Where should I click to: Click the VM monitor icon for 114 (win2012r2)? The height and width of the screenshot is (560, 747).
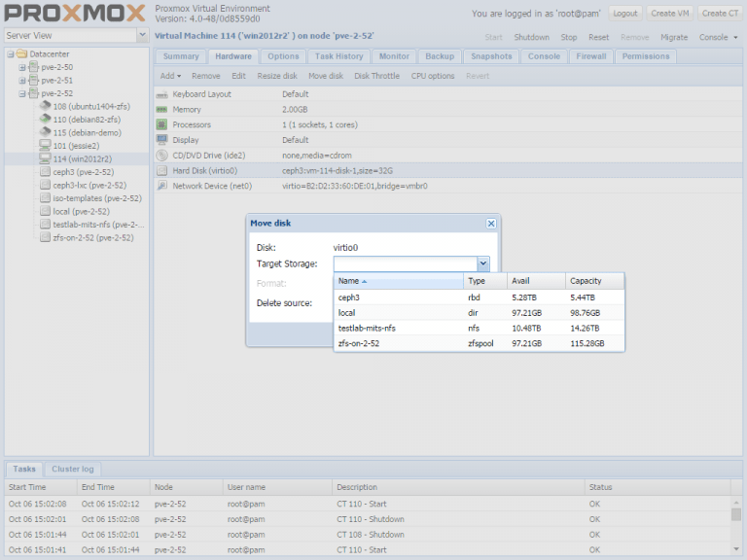(46, 158)
